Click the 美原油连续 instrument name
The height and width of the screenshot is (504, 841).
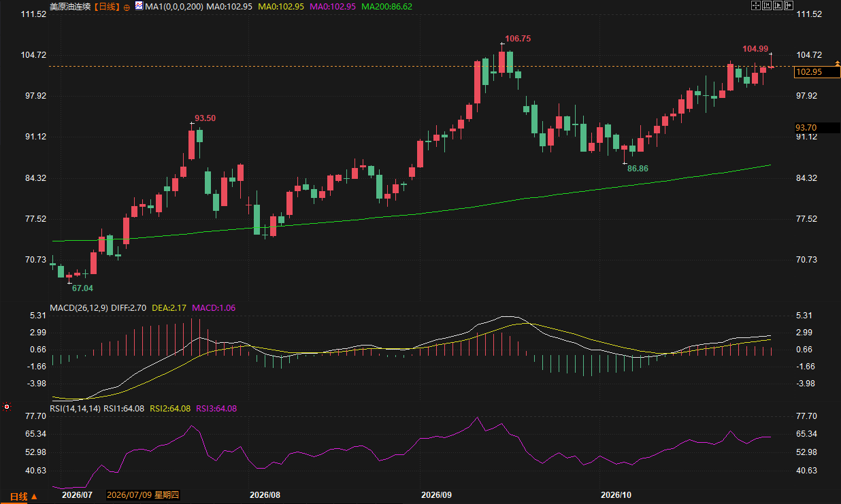point(69,6)
